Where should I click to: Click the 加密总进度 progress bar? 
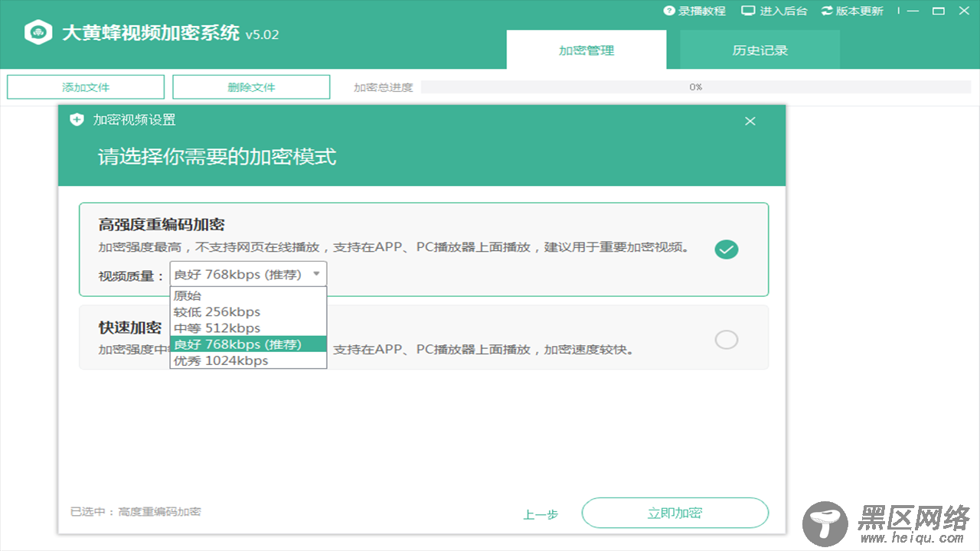695,87
